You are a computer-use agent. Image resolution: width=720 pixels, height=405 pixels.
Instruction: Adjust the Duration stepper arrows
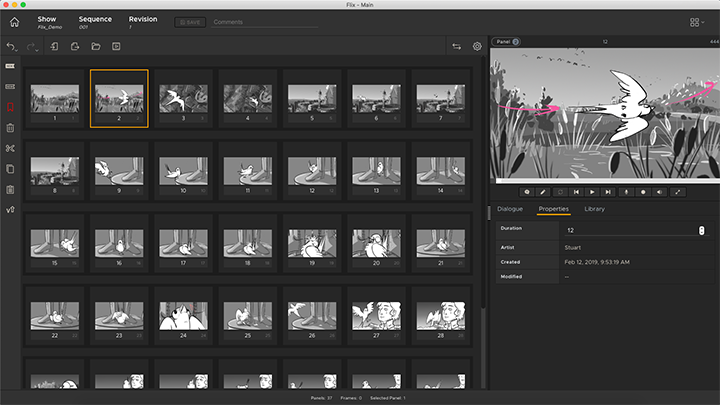pyautogui.click(x=701, y=230)
